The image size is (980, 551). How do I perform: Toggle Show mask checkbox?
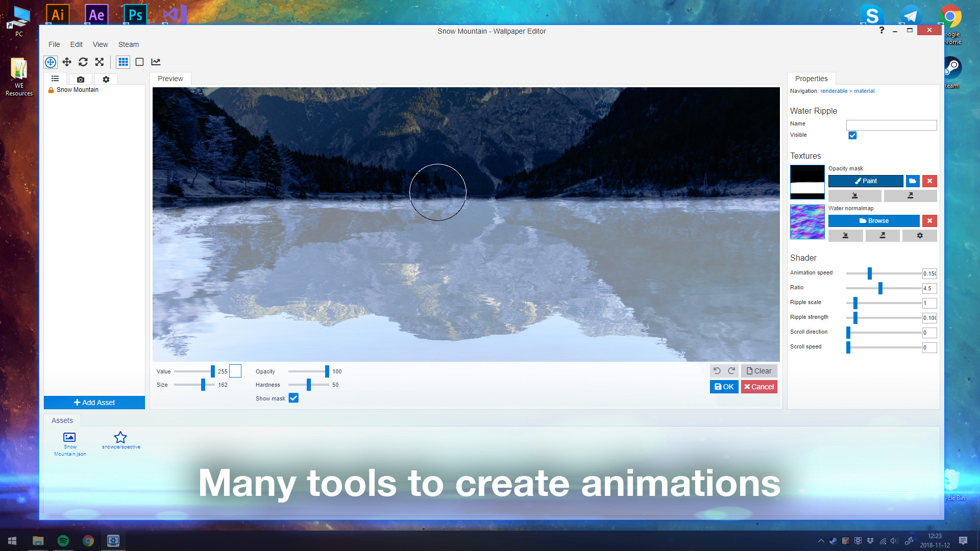[294, 397]
